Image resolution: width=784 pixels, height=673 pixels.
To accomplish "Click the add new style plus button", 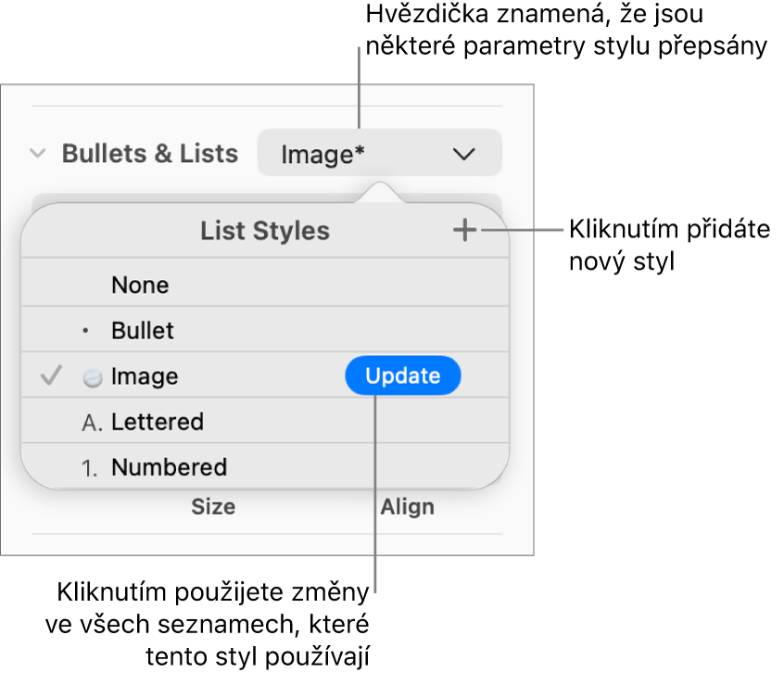I will (466, 232).
